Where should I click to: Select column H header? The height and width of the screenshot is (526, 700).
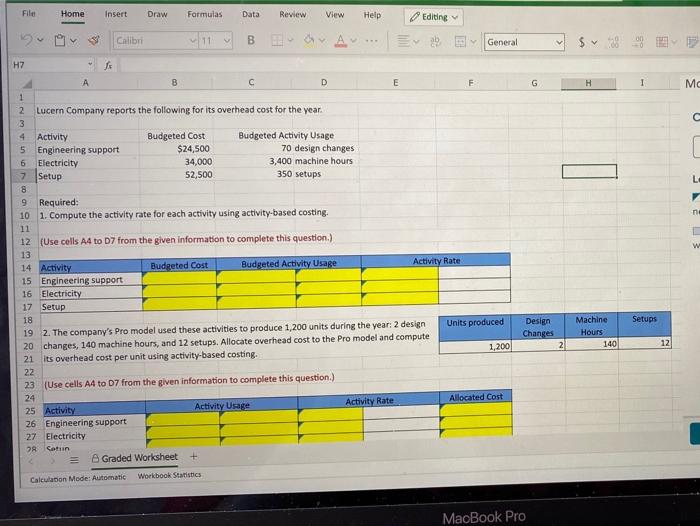click(x=588, y=83)
